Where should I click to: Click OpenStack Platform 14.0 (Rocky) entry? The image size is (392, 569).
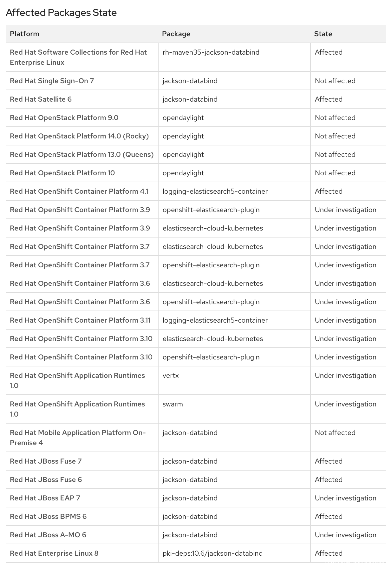pyautogui.click(x=79, y=136)
